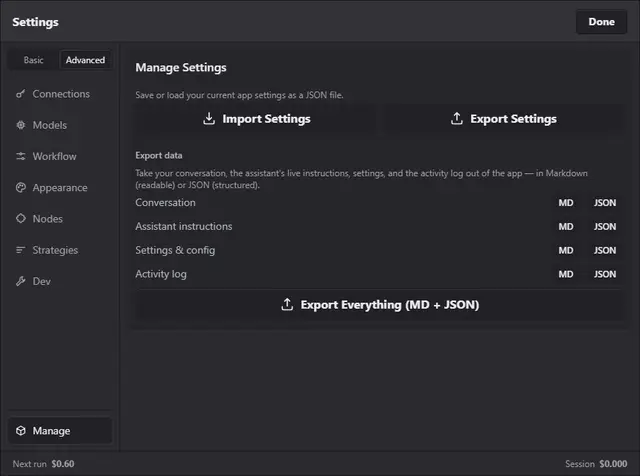The width and height of the screenshot is (640, 476).
Task: Click the Conversation row label
Action: pyautogui.click(x=165, y=202)
